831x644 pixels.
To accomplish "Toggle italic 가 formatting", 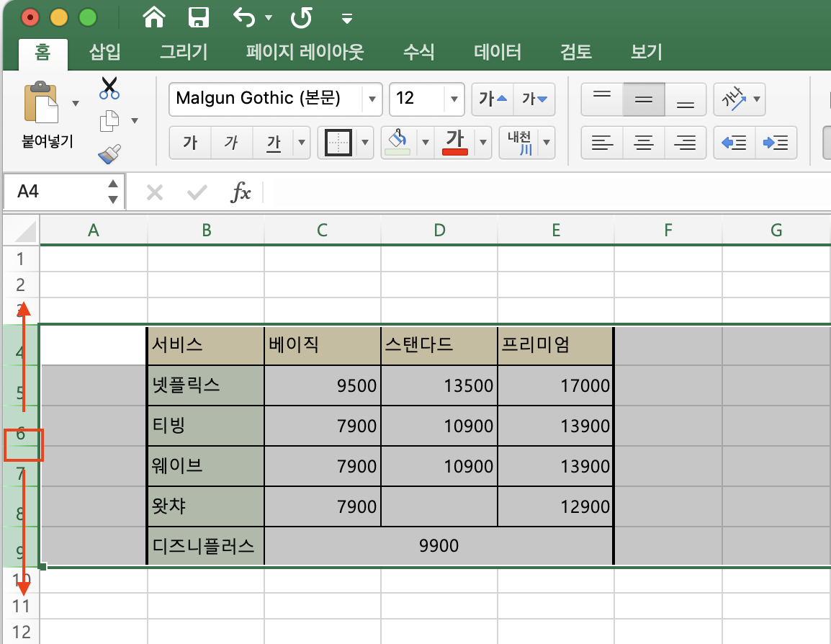I will pos(232,143).
